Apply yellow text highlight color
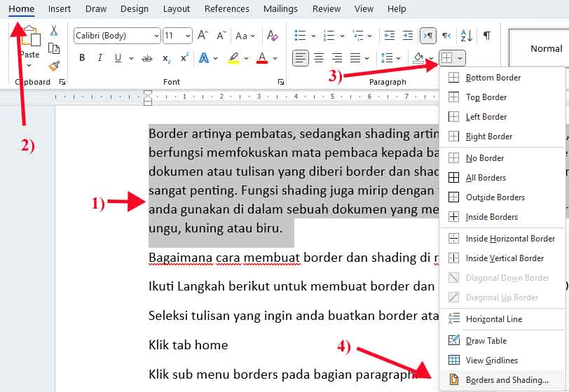Viewport: 569px width, 392px height. pos(234,58)
